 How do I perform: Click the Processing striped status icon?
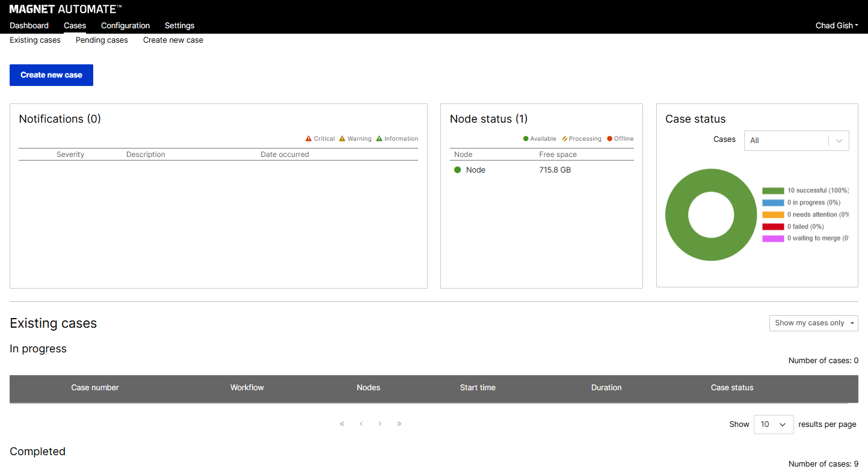[x=565, y=139]
